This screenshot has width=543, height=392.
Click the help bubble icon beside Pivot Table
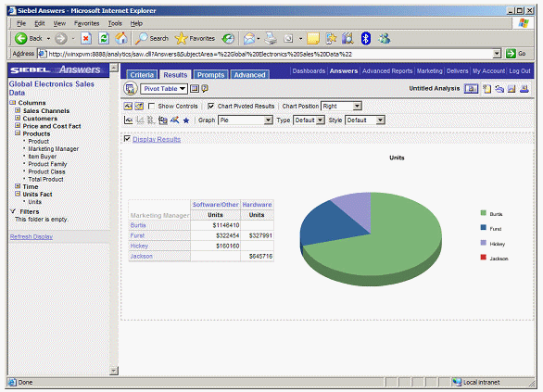click(x=205, y=89)
